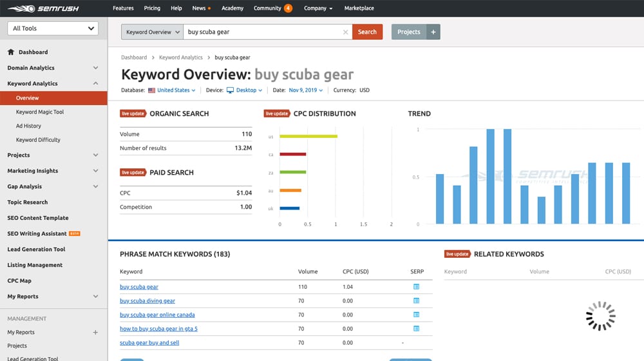Image resolution: width=644 pixels, height=361 pixels.
Task: Open the All Tools dropdown
Action: click(53, 28)
